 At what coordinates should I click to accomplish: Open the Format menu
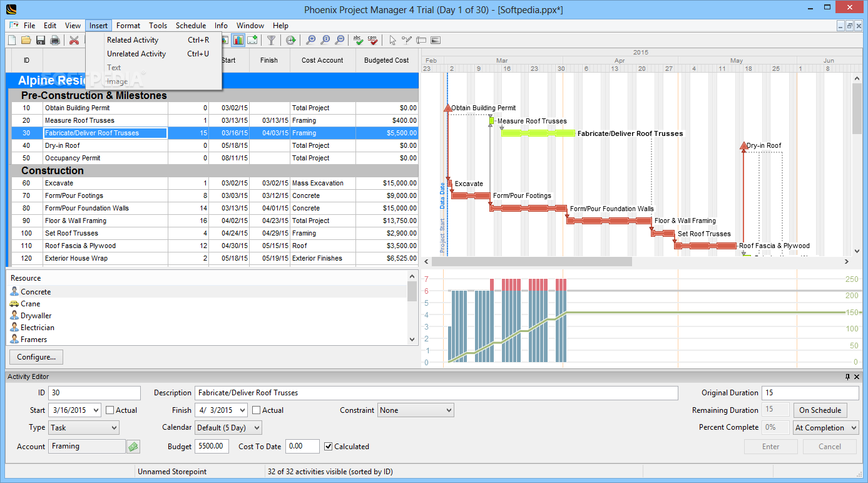(128, 26)
